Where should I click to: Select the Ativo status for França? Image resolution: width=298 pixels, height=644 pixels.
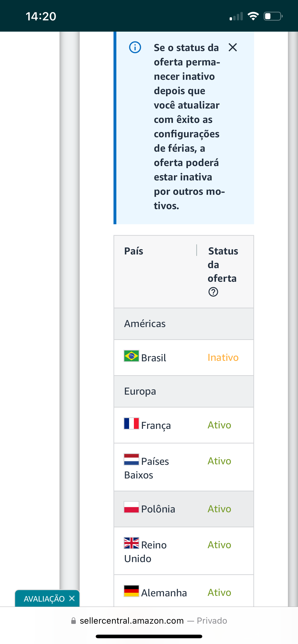click(x=219, y=425)
